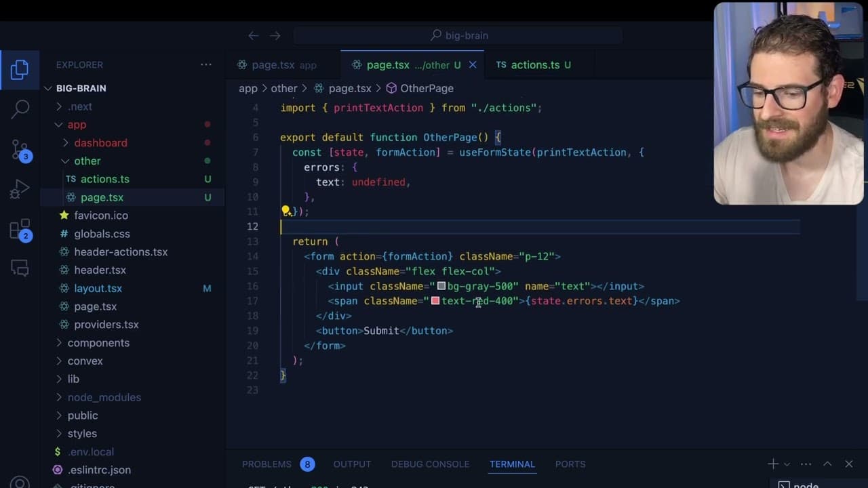Open the Debug Console panel tab

430,464
